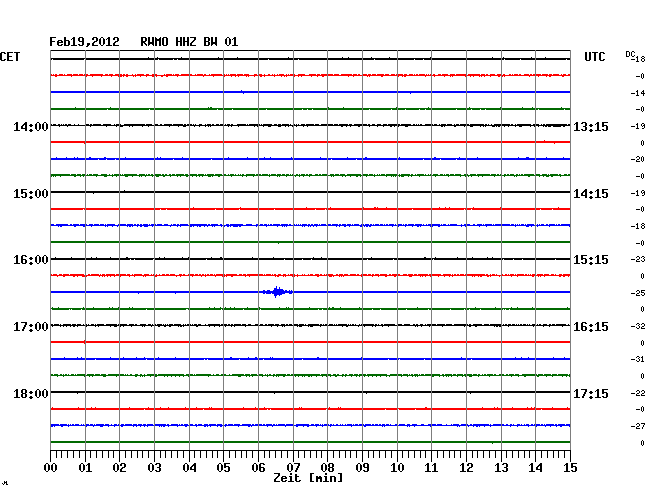Click minute tick label '02'

point(119,468)
